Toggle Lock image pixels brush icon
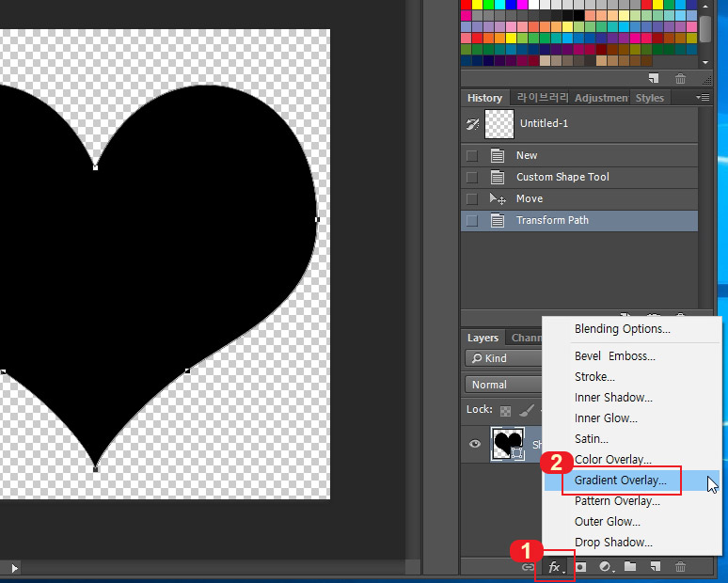 pyautogui.click(x=527, y=410)
